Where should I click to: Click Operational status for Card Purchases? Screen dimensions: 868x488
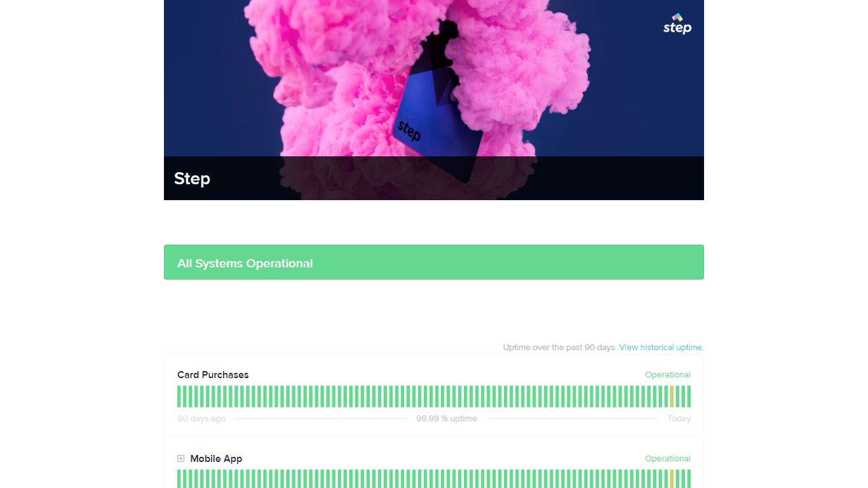[x=668, y=375]
